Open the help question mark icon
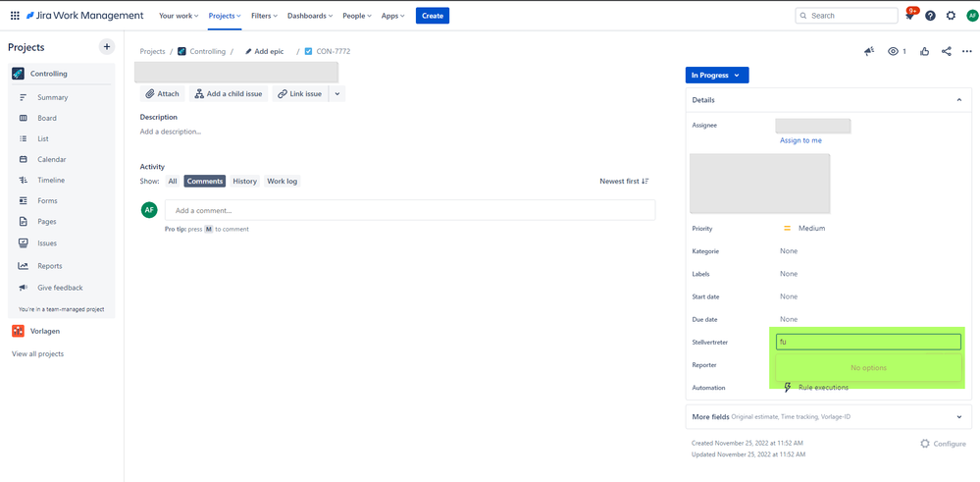 point(931,16)
